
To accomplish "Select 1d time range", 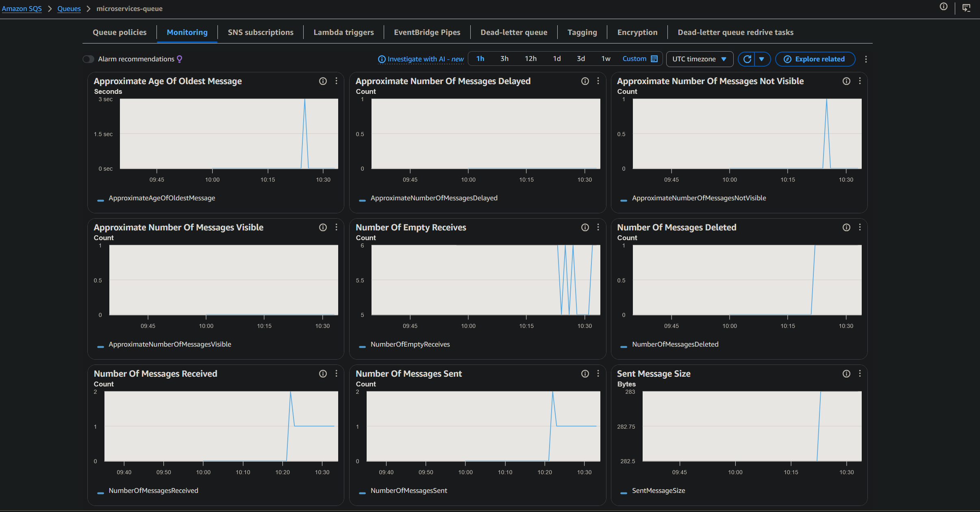I will [557, 59].
